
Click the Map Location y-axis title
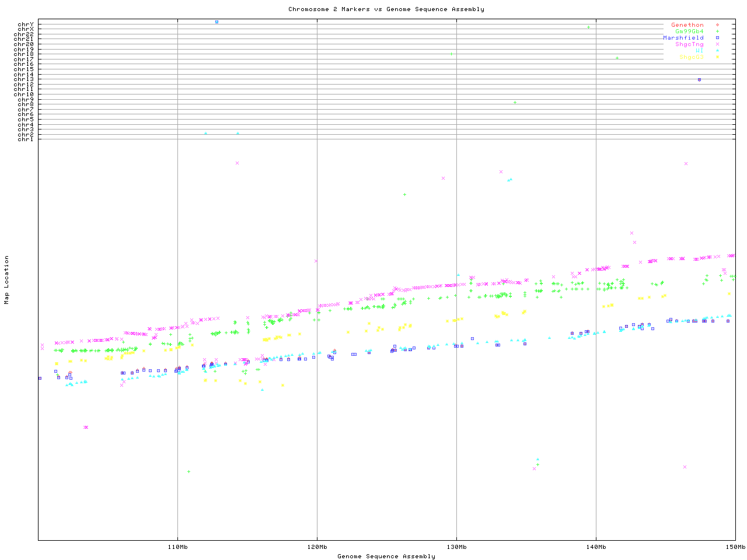[x=7, y=279]
